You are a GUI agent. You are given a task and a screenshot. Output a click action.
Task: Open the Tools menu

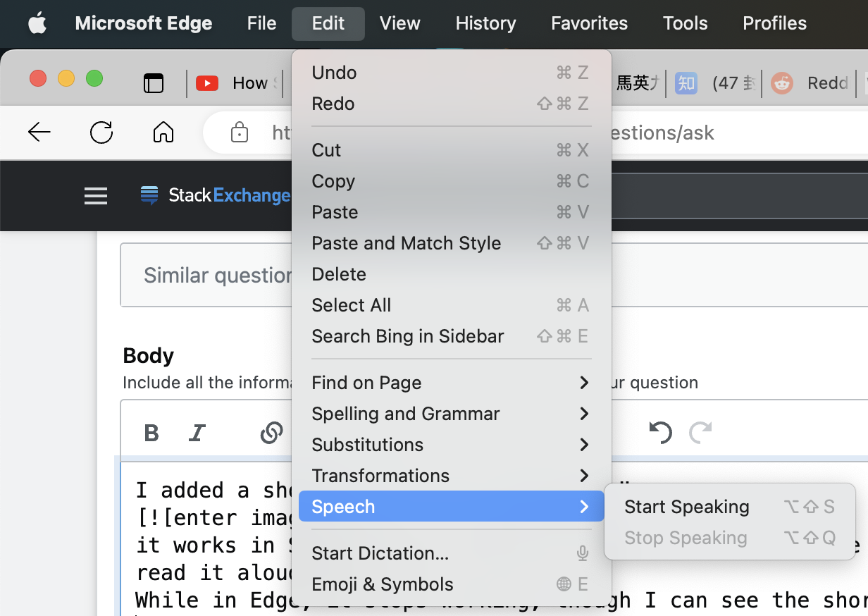686,23
